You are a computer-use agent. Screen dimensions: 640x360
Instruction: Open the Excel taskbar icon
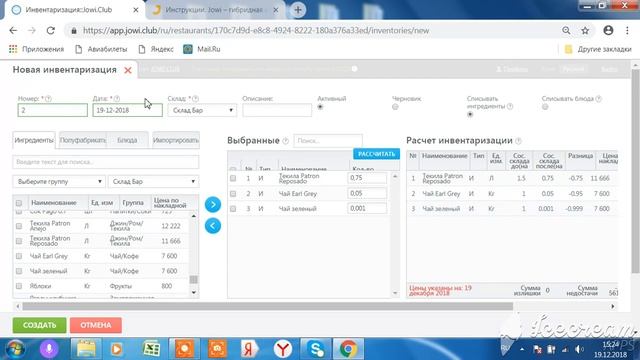pyautogui.click(x=151, y=349)
